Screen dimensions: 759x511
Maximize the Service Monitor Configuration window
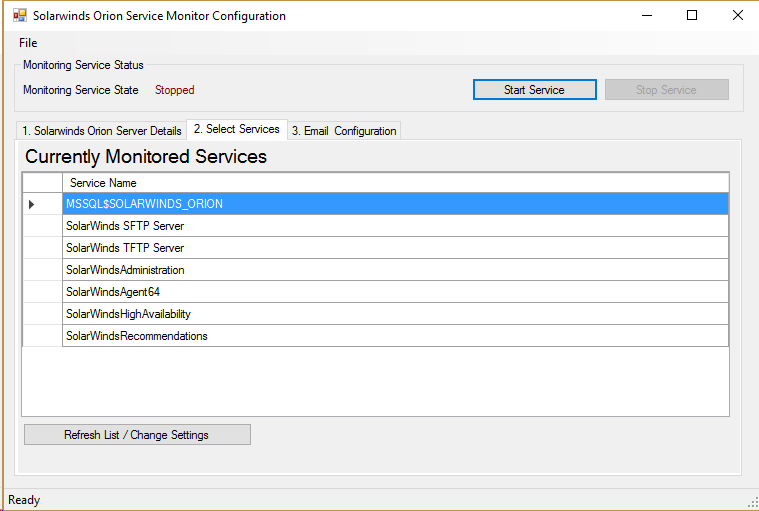tap(692, 15)
